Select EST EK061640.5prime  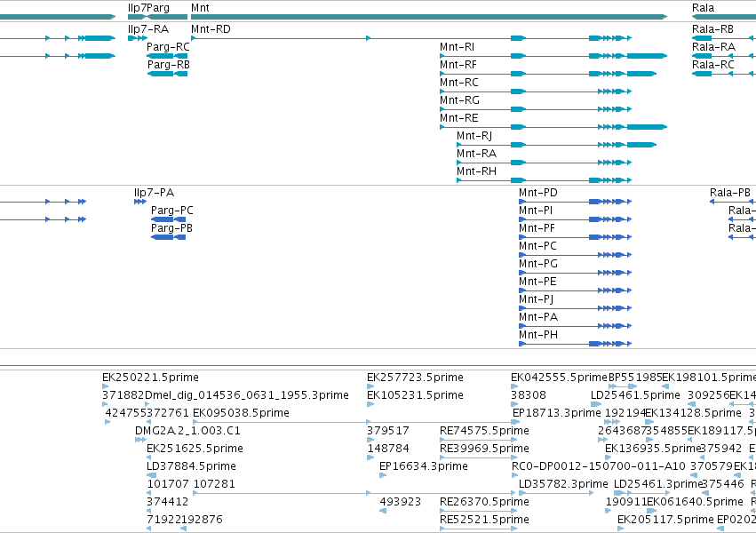[x=695, y=502]
